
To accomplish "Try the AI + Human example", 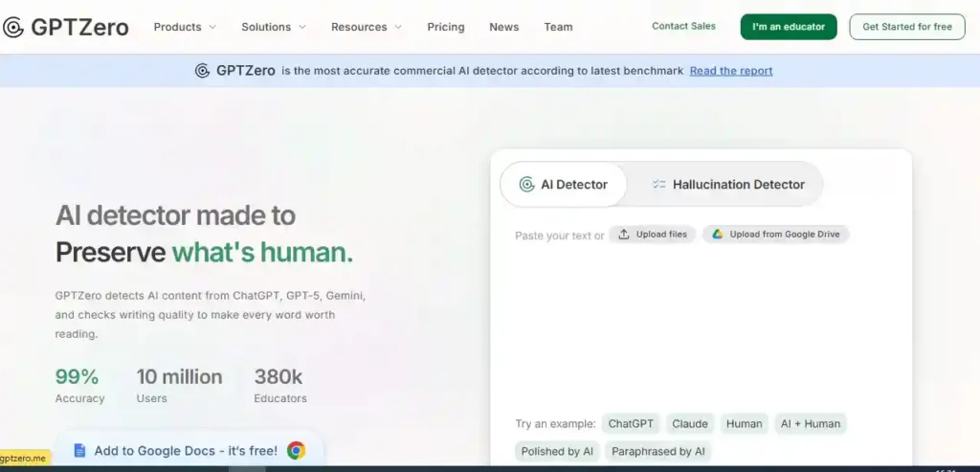I will pyautogui.click(x=811, y=424).
